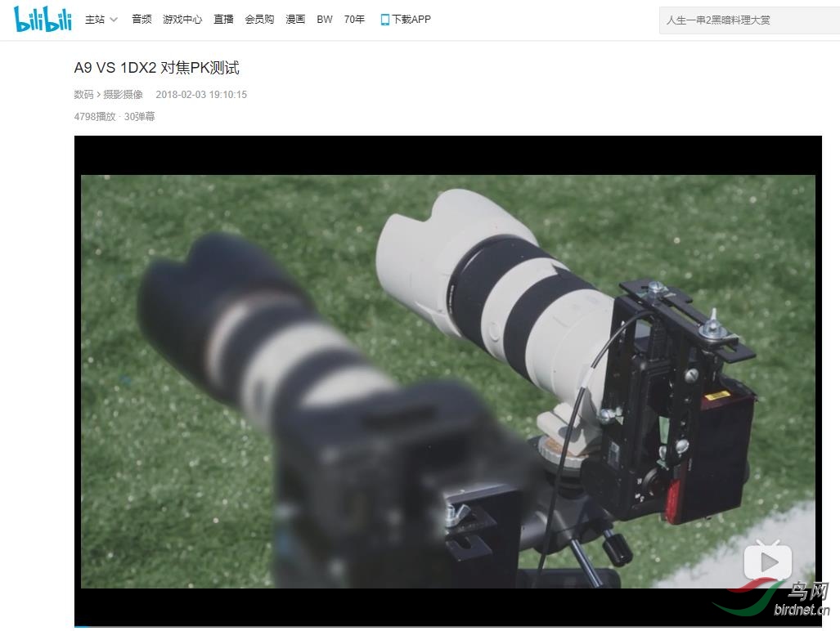This screenshot has height=631, width=840.
Task: Click the video title A9 VS 1DX2
Action: pos(156,68)
